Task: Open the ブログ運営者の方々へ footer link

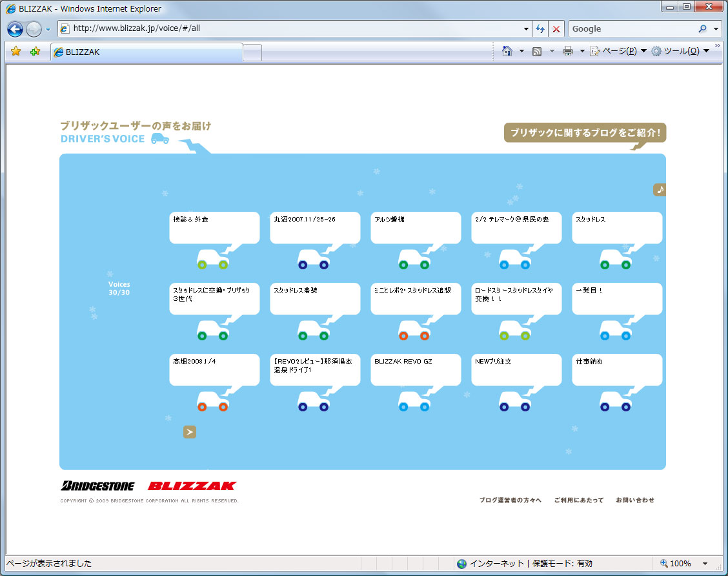Action: [511, 500]
